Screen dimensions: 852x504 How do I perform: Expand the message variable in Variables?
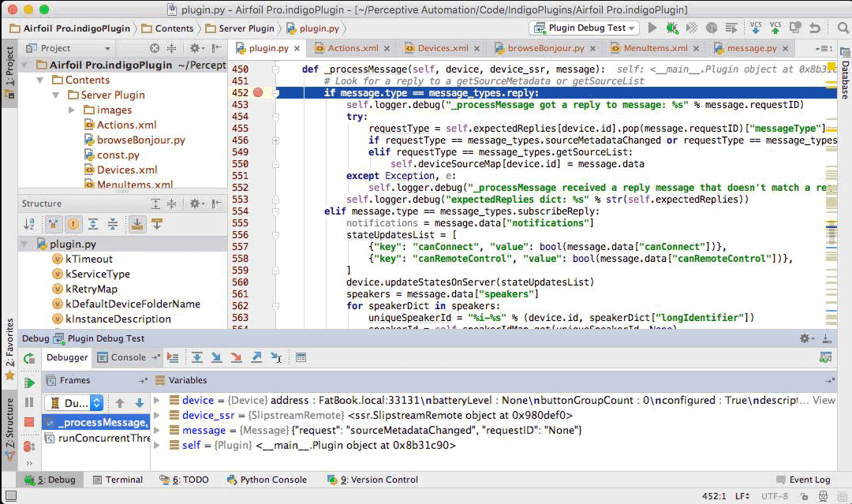click(157, 431)
